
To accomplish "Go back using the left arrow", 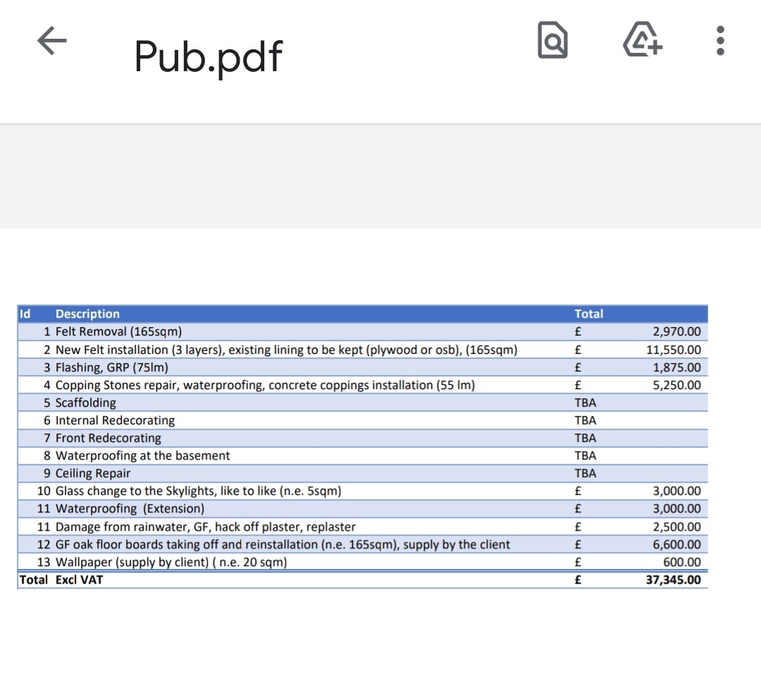I will 52,42.
